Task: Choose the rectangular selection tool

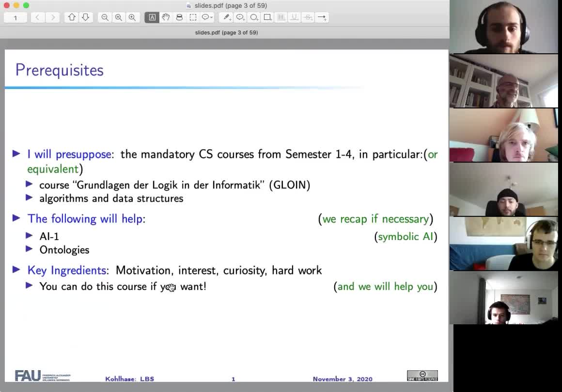Action: [193, 17]
